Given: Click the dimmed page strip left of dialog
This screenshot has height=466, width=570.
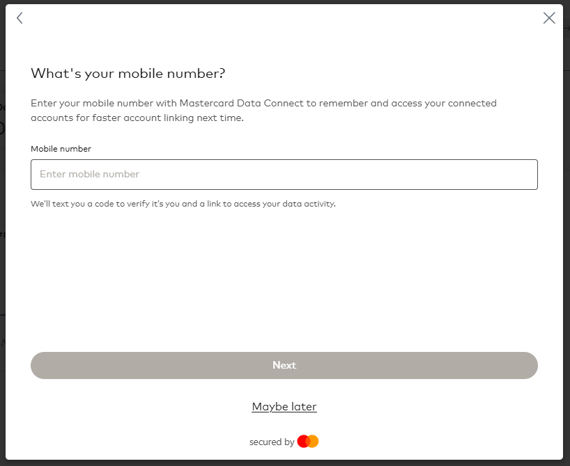Looking at the screenshot, I should [x=2, y=233].
